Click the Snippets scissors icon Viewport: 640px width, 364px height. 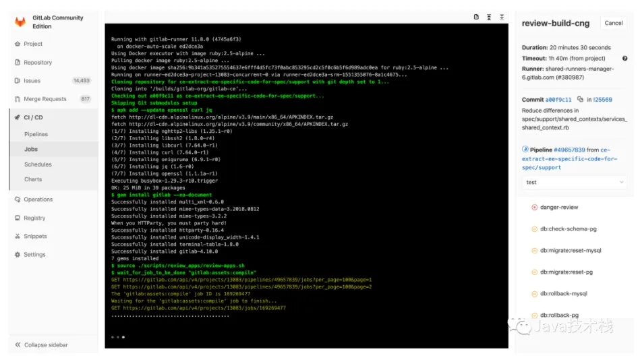pyautogui.click(x=17, y=237)
